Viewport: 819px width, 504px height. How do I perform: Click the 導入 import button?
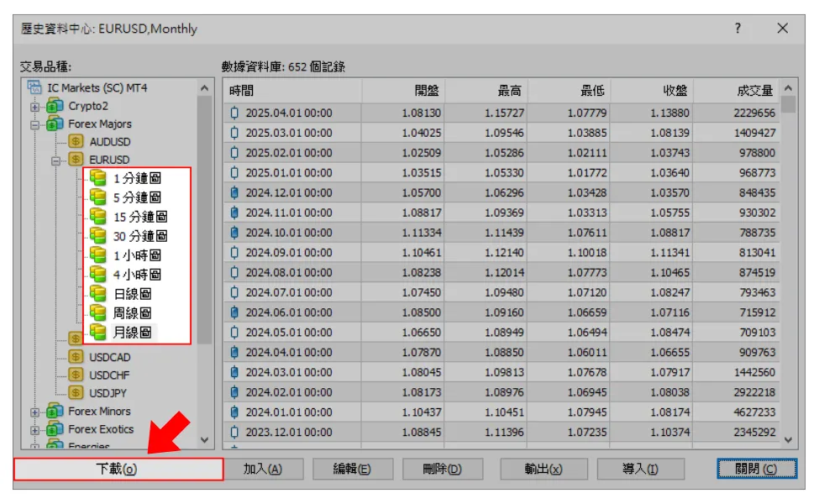(x=640, y=470)
